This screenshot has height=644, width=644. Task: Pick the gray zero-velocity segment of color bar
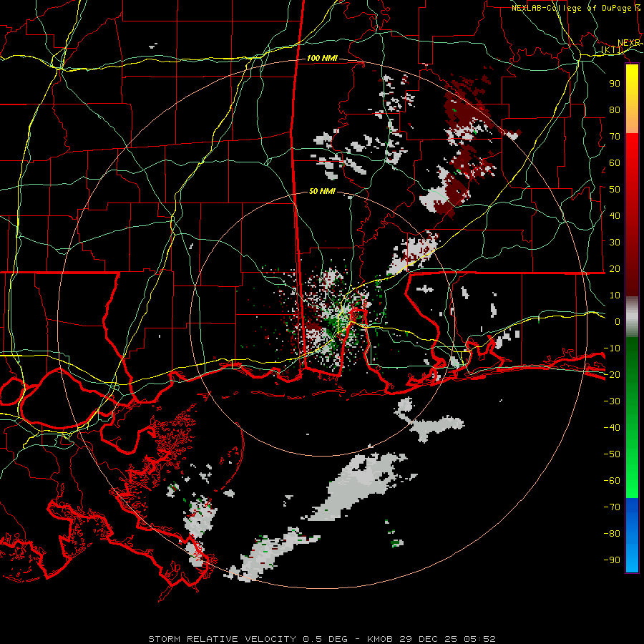pyautogui.click(x=632, y=317)
